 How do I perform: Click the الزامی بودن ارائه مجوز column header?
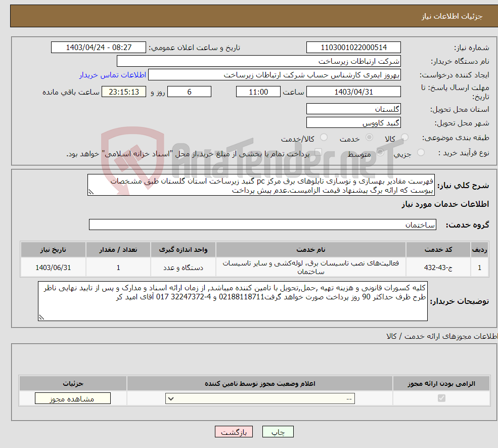(x=441, y=383)
